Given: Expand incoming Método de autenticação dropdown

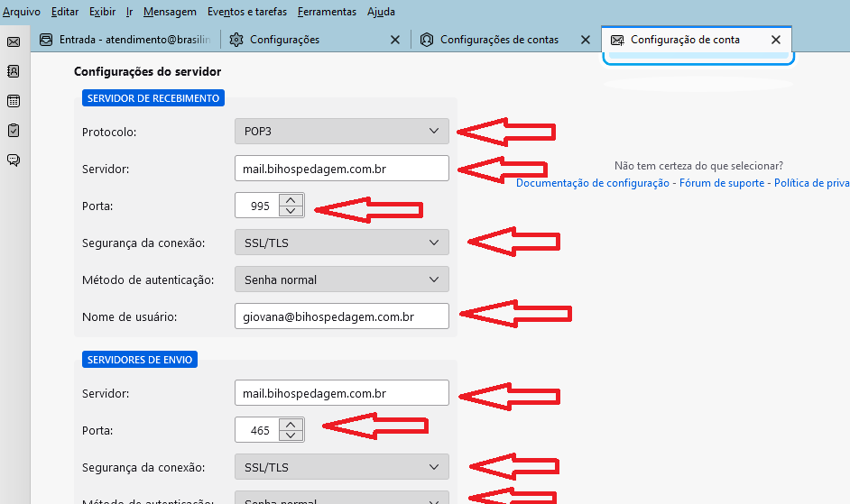Looking at the screenshot, I should pyautogui.click(x=341, y=279).
